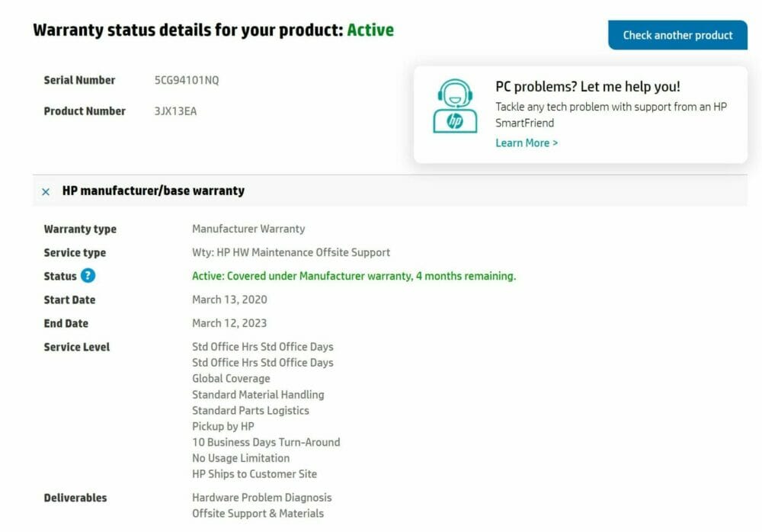The height and width of the screenshot is (532, 762).
Task: Click the PC problems? Let me help you! title
Action: click(588, 87)
